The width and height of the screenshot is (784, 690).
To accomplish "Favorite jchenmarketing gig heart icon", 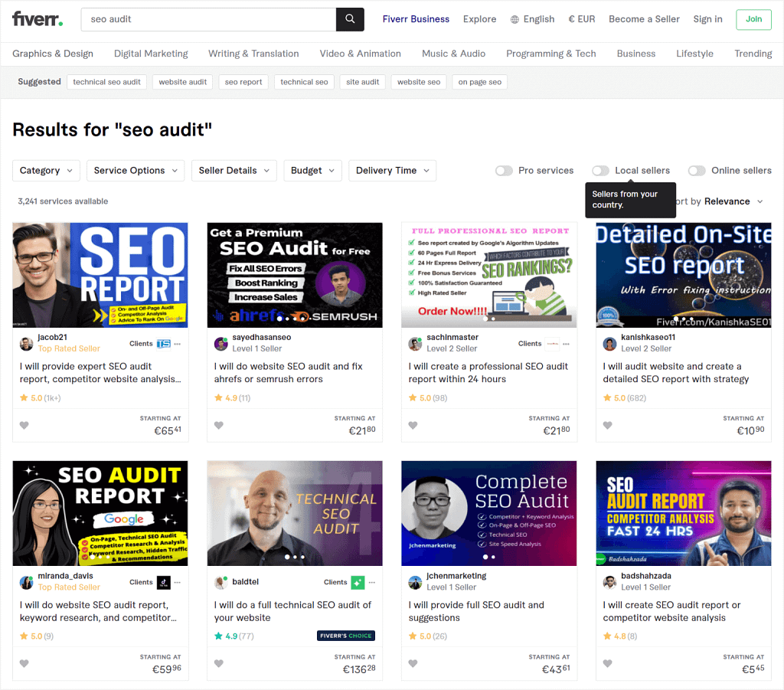I will (x=413, y=663).
